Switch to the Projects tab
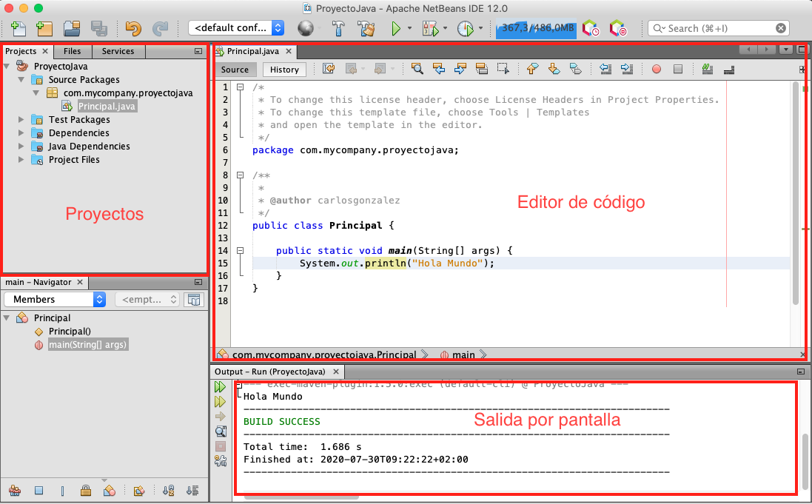Viewport: 812px width, 504px height. pos(21,51)
